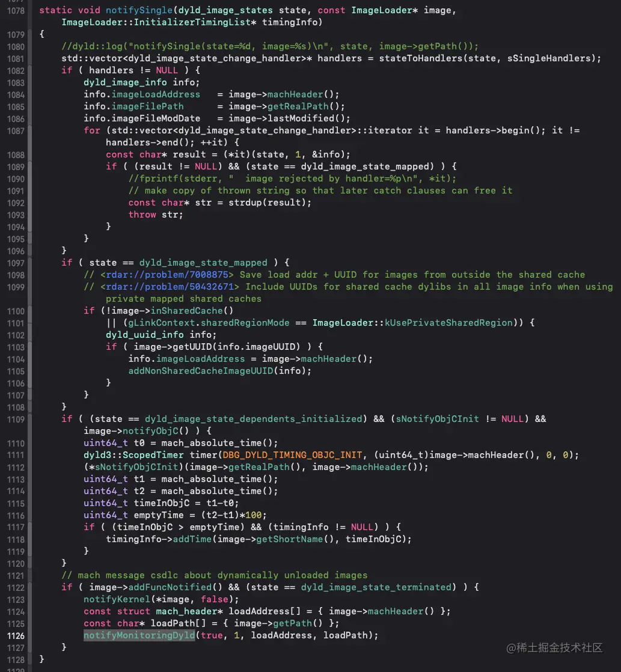Click InitializerTimingList parameter type
The height and width of the screenshot is (672, 621).
pyautogui.click(x=192, y=22)
